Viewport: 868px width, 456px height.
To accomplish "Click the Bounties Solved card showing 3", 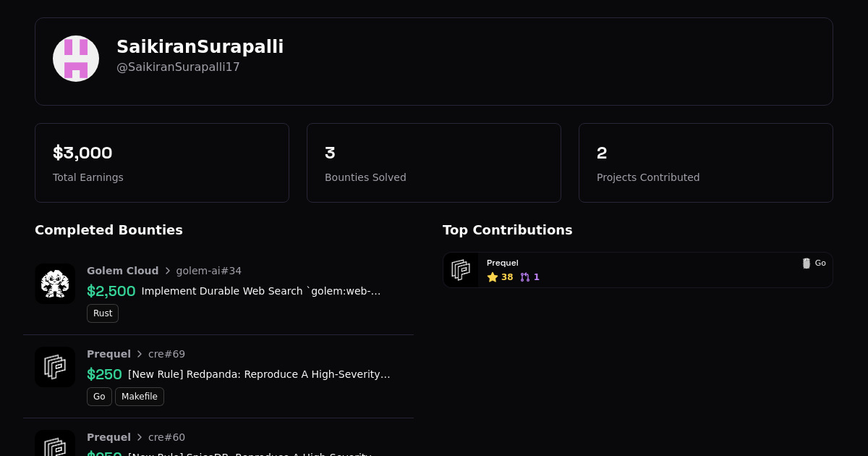I will [434, 162].
